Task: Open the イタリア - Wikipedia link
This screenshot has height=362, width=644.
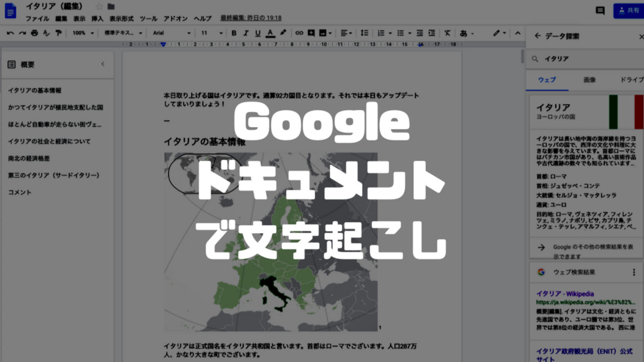Action: point(565,294)
